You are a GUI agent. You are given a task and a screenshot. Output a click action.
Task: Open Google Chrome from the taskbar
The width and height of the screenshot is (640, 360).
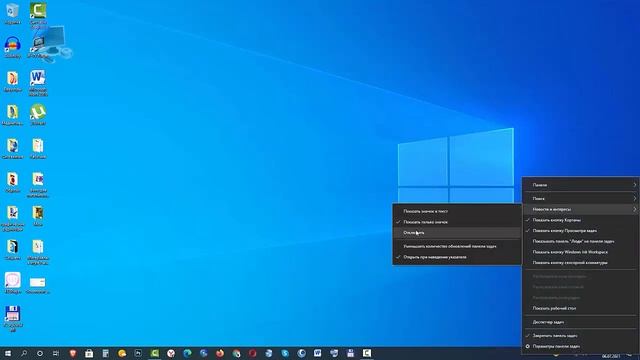pos(236,353)
